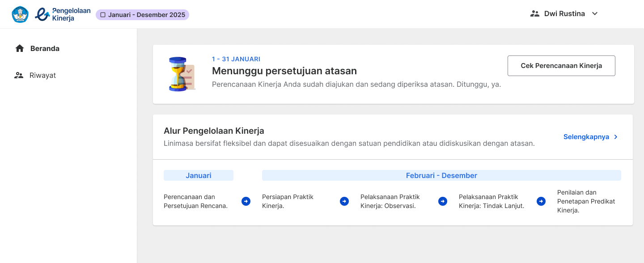Screen dimensions: 644x263
Task: Click the arrow icon after Pelaksanaan Praktik Kinerja: Observasi
Action: pyautogui.click(x=443, y=201)
